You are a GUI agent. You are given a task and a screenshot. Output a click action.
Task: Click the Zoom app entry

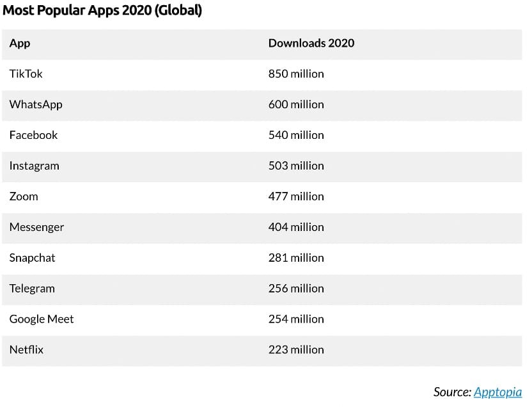click(x=24, y=196)
